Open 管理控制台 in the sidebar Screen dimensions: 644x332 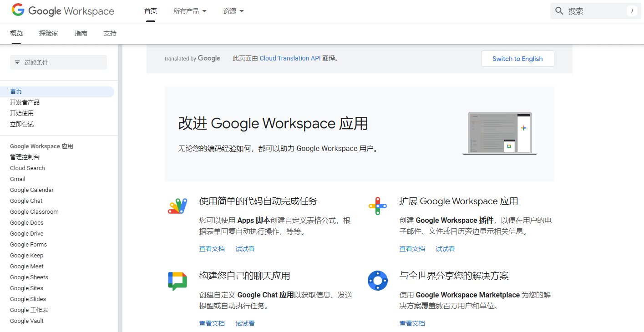pyautogui.click(x=25, y=157)
